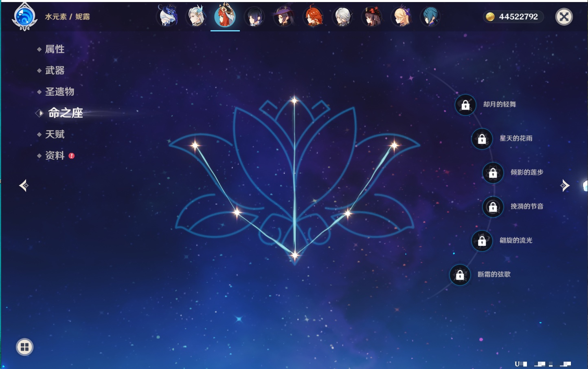Open the 圣遗物 artifacts section
This screenshot has width=588, height=369.
coord(59,92)
